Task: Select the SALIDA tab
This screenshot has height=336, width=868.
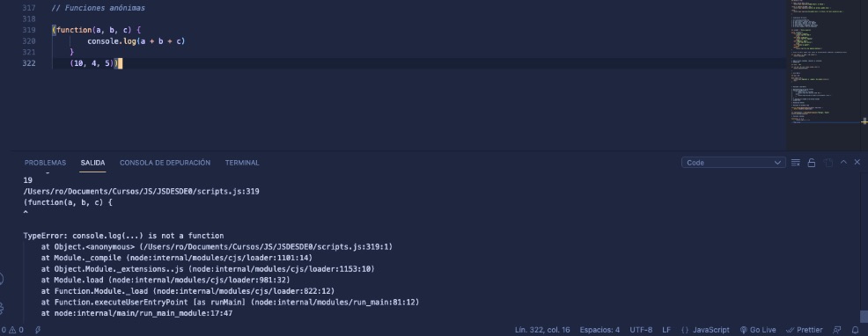Action: pyautogui.click(x=92, y=163)
